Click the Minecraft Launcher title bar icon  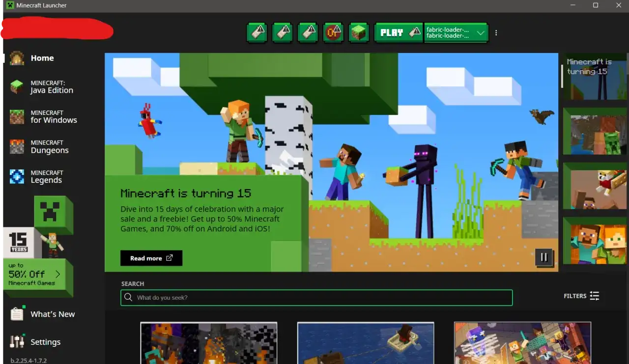(10, 5)
